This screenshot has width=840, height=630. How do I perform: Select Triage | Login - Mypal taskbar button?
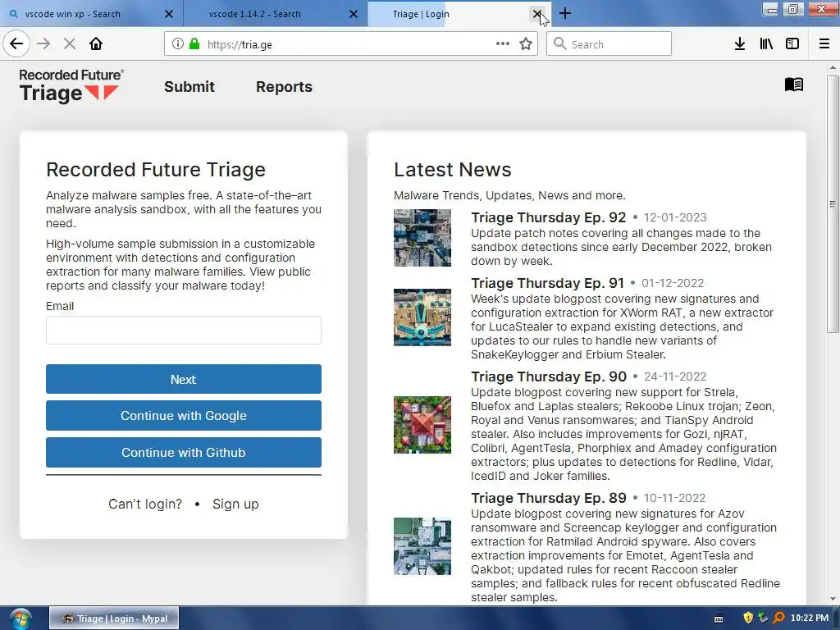(x=114, y=619)
